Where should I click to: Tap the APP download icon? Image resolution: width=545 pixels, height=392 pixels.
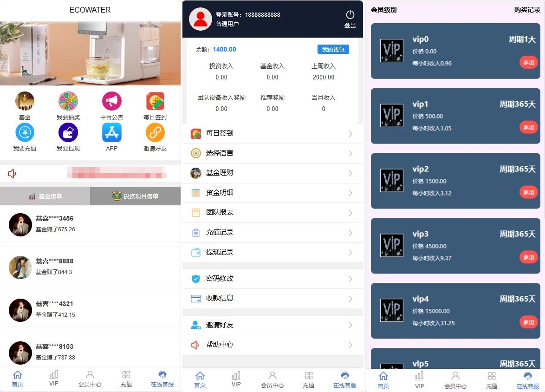[111, 133]
